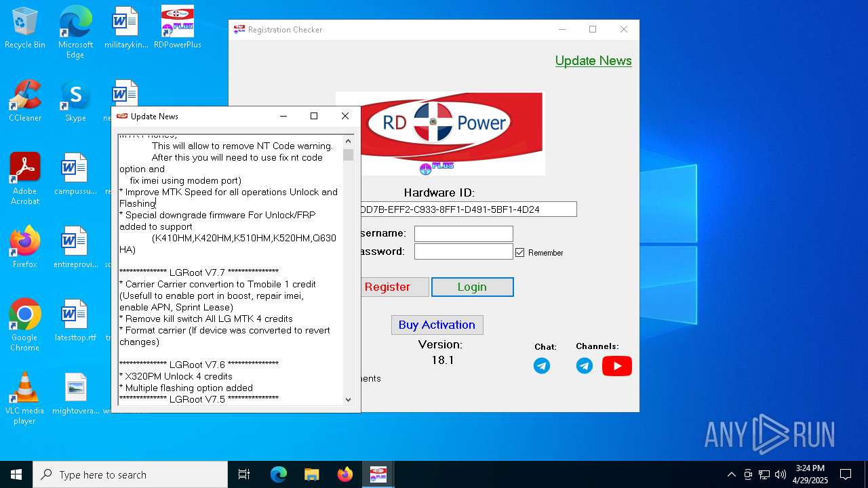Open the Recycle Bin desktop icon

[25, 28]
